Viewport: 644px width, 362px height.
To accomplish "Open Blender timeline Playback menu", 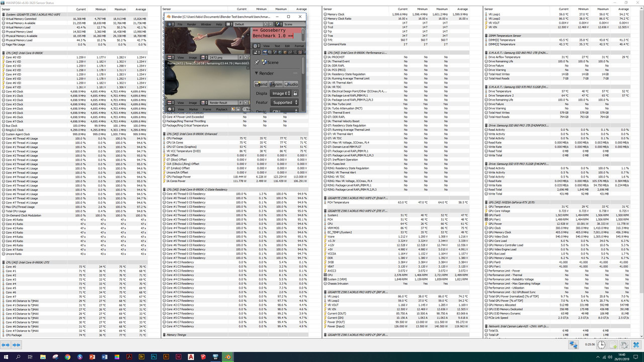I will coord(222,109).
